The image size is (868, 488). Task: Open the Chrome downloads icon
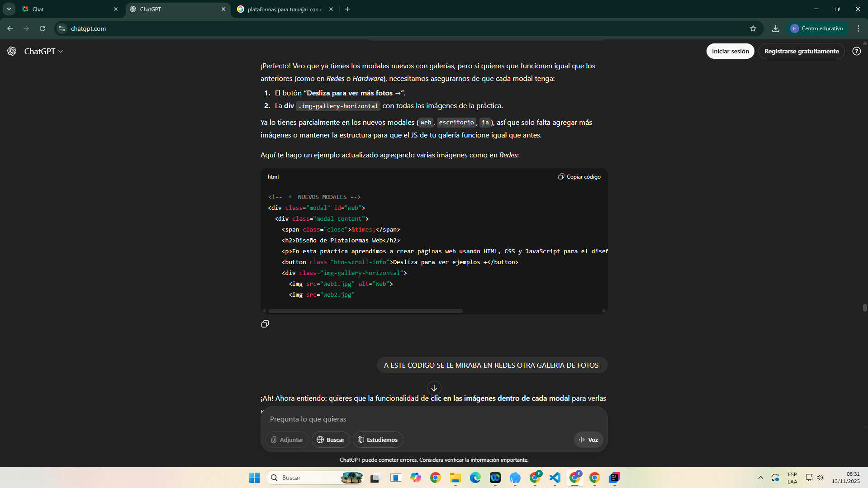(x=776, y=28)
